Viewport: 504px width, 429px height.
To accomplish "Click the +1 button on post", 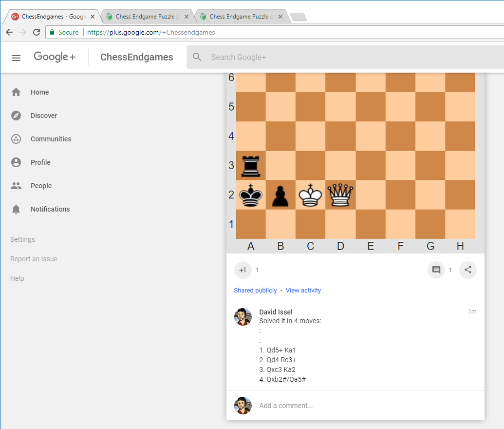I will (x=243, y=270).
